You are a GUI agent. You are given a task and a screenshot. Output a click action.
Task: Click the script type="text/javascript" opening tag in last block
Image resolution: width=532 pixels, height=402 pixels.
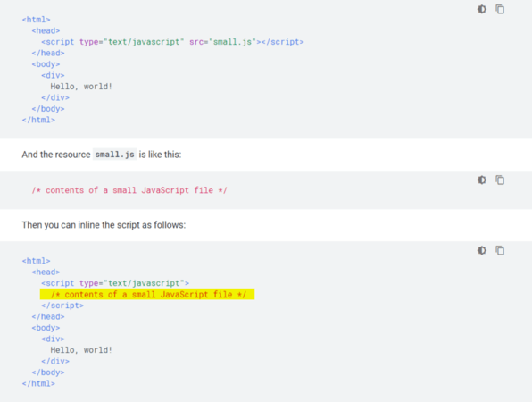pos(115,283)
